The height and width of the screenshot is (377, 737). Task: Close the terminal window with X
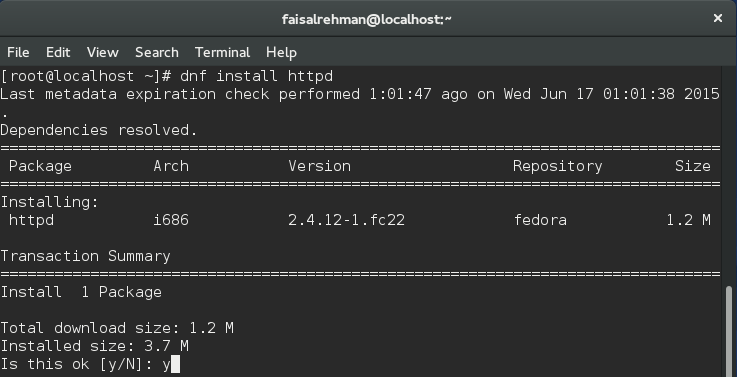tap(718, 18)
